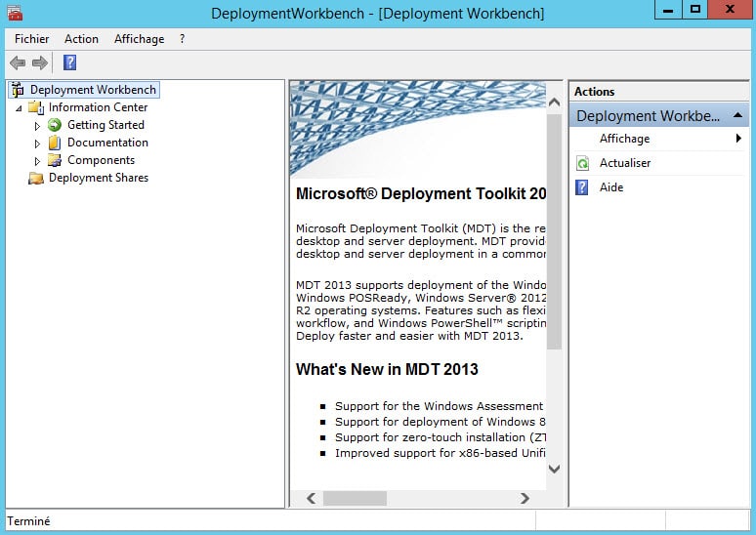This screenshot has height=535, width=756.
Task: Collapse the Deployment Workbe... actions section
Action: pos(737,115)
